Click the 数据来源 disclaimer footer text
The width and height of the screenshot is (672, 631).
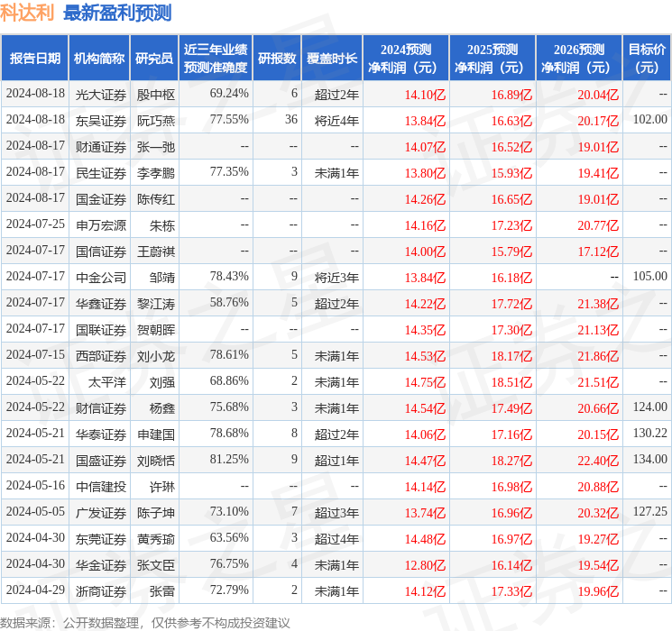[x=145, y=622]
